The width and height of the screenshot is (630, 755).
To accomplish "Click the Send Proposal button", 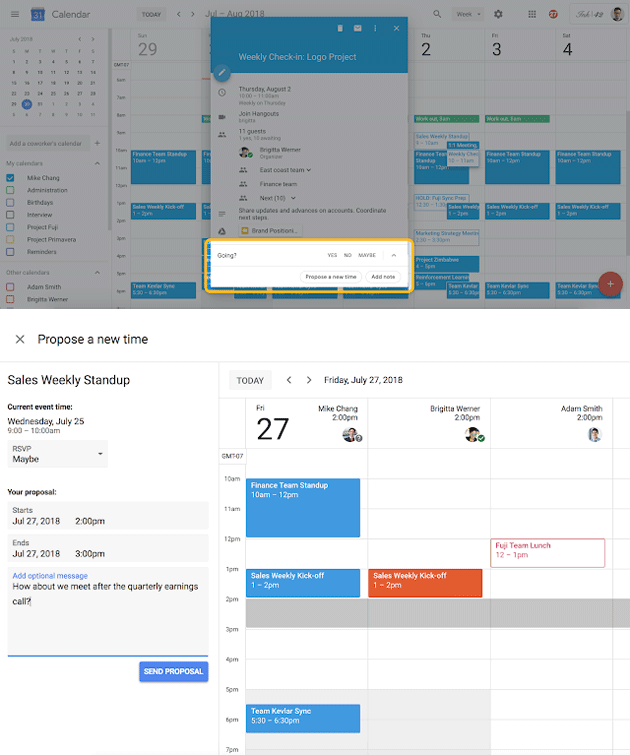I will click(173, 671).
